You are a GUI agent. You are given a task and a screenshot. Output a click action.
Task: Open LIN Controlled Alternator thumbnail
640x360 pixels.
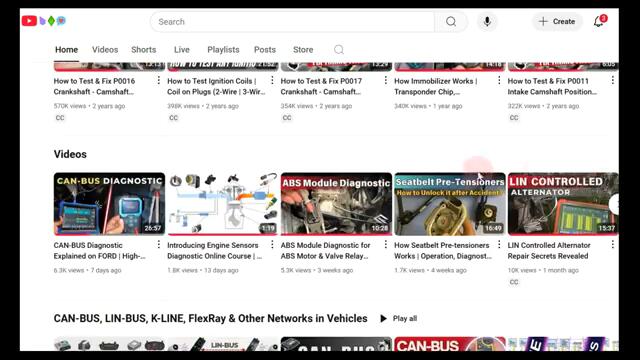pos(563,204)
